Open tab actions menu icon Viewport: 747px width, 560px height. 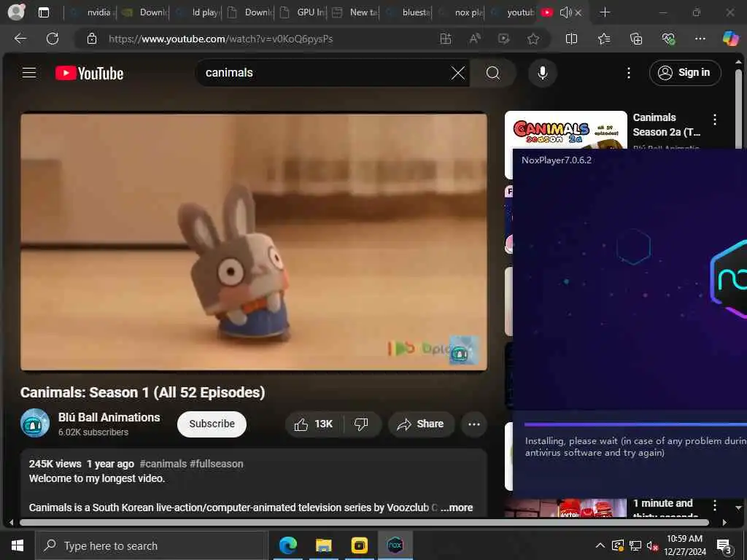pos(43,12)
